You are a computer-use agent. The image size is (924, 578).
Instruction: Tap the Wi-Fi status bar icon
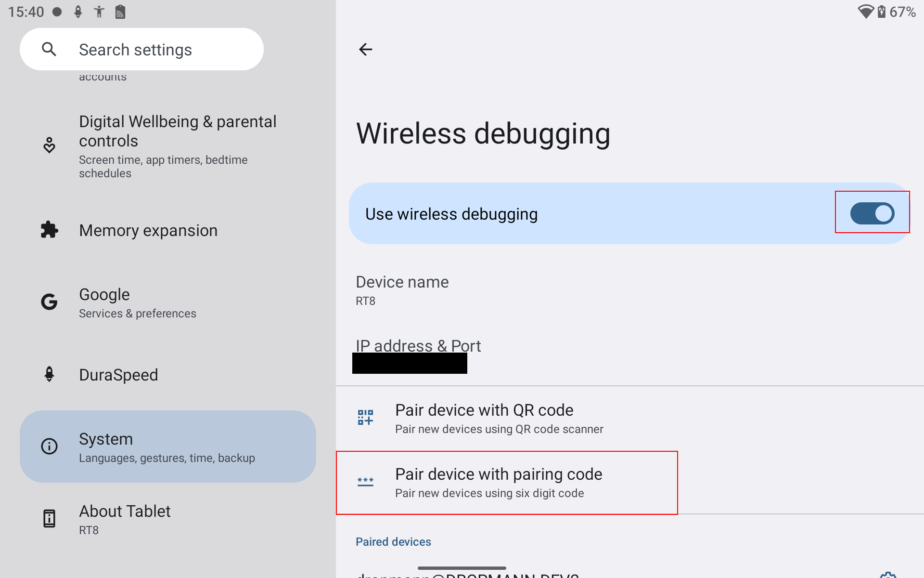865,12
